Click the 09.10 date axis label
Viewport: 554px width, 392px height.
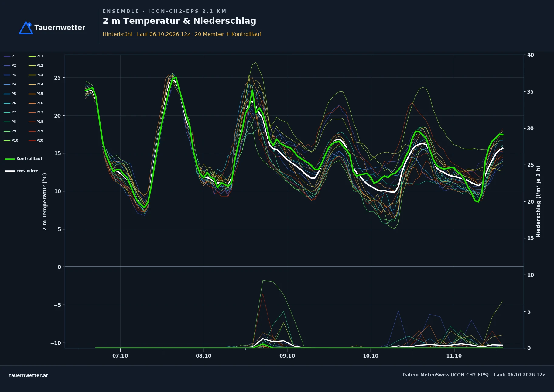pyautogui.click(x=287, y=356)
